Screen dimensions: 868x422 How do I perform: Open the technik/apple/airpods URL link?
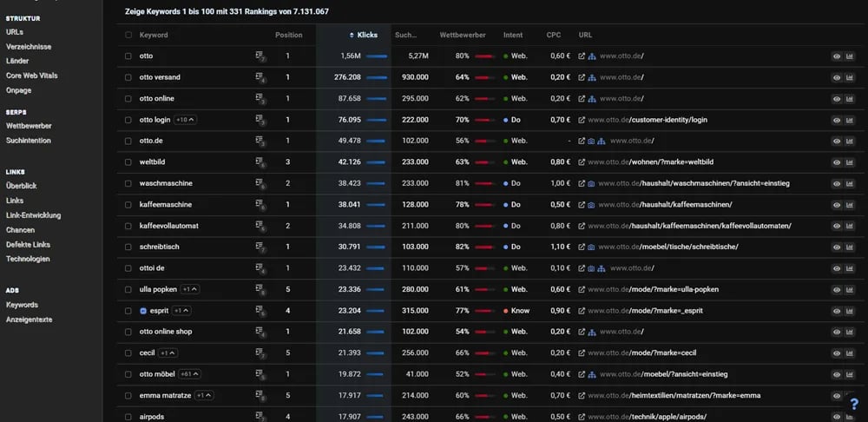coord(648,417)
